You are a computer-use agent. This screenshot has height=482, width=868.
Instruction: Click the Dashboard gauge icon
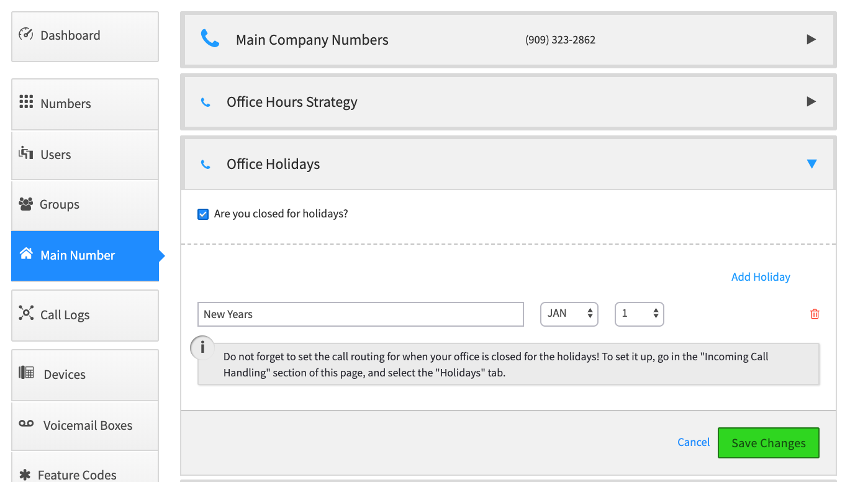click(x=25, y=34)
